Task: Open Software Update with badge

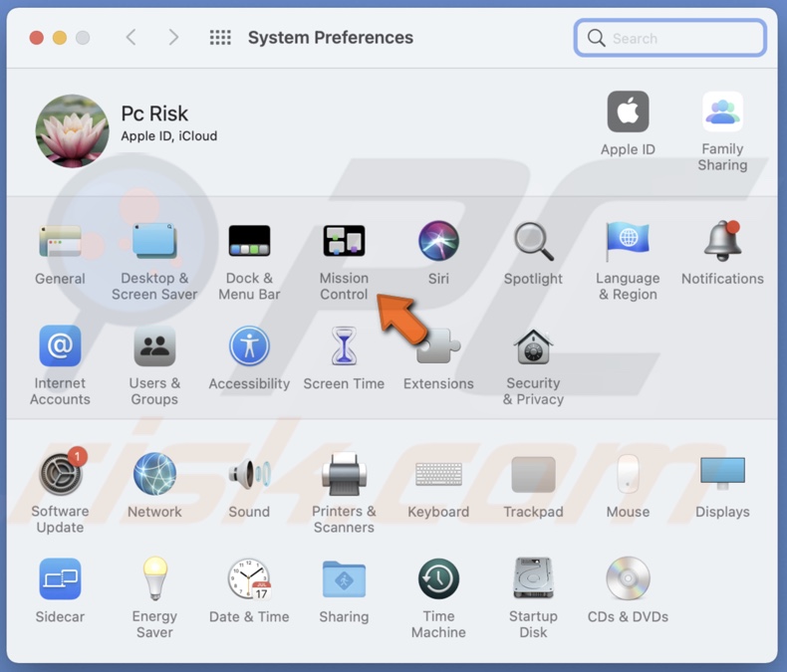Action: pos(60,475)
